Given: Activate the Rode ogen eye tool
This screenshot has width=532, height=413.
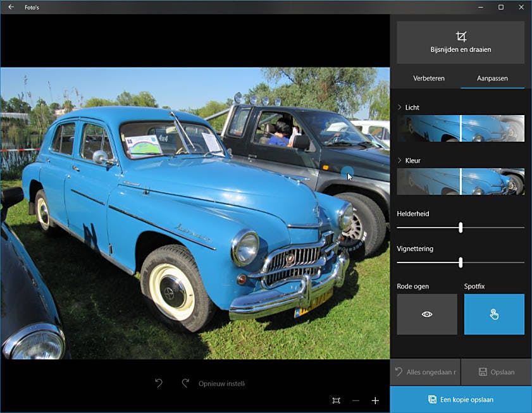Looking at the screenshot, I should click(427, 314).
